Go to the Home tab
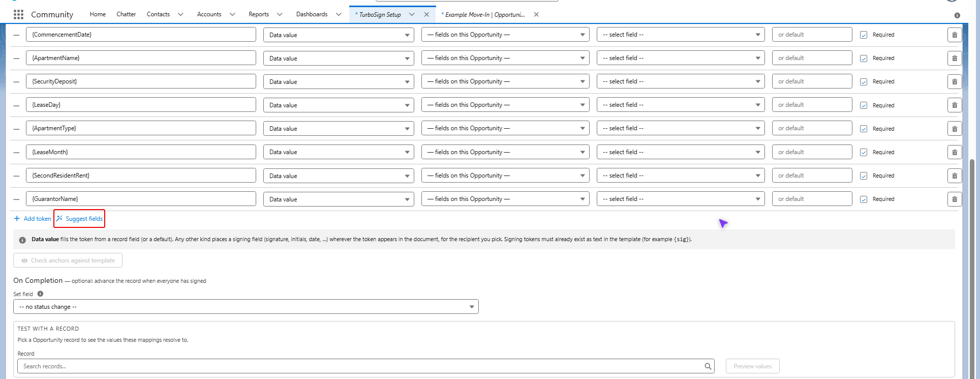The width and height of the screenshot is (980, 379). point(98,14)
